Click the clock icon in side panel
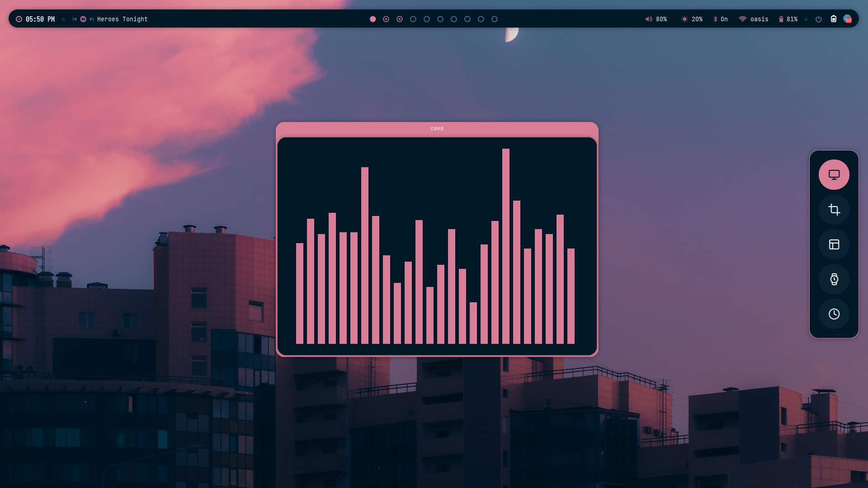Image resolution: width=868 pixels, height=488 pixels. (x=834, y=314)
